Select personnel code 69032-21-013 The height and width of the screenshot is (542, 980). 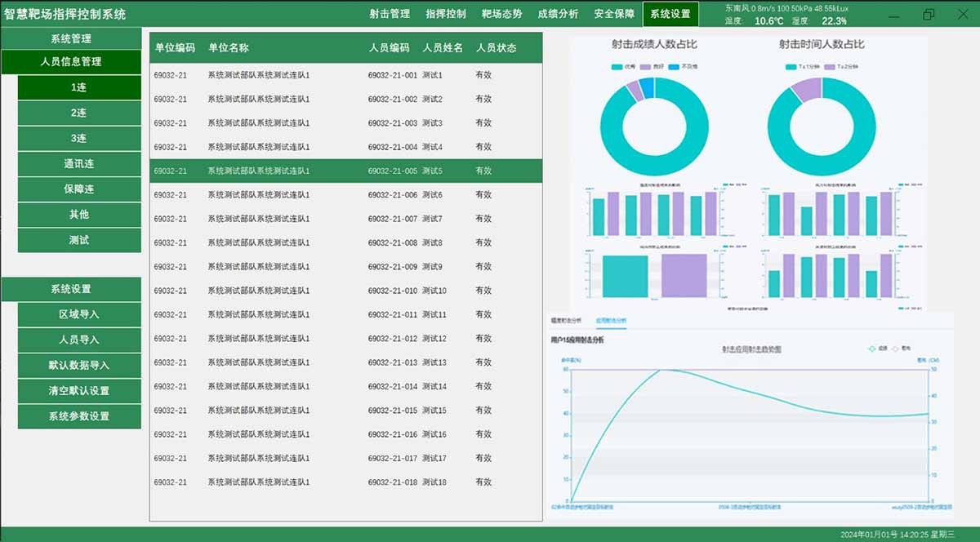click(393, 362)
